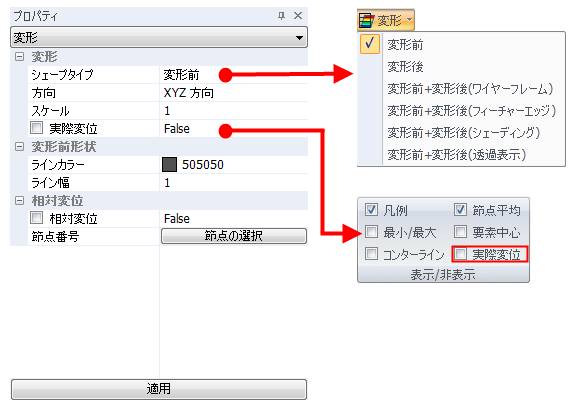Collapse the 相対変位 property group
The width and height of the screenshot is (573, 412).
(x=19, y=201)
